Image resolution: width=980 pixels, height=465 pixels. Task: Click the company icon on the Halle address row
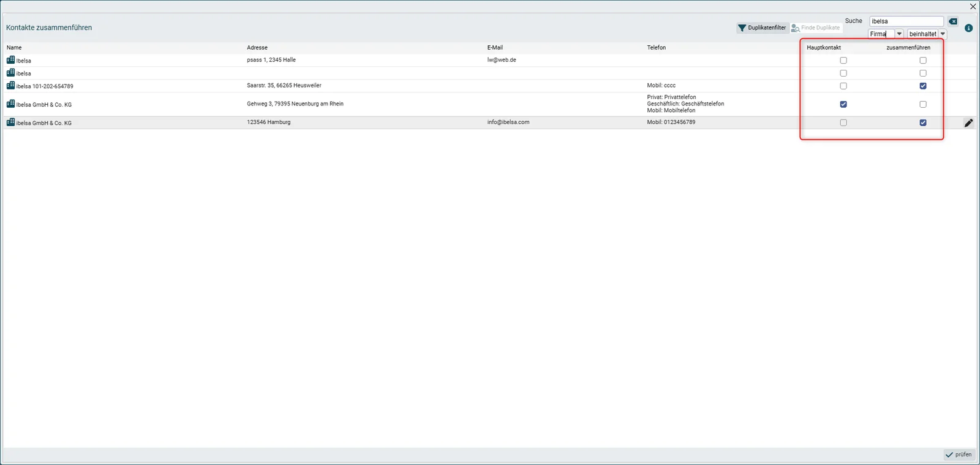point(10,60)
